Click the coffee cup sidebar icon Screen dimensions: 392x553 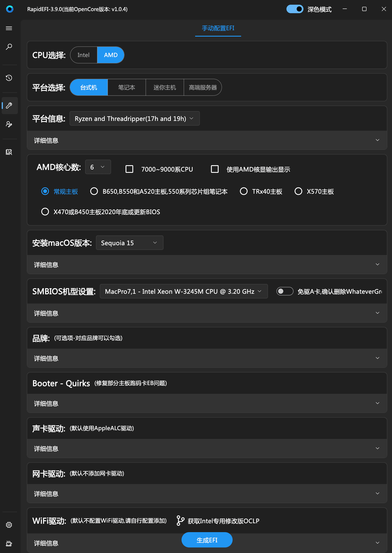point(9,543)
